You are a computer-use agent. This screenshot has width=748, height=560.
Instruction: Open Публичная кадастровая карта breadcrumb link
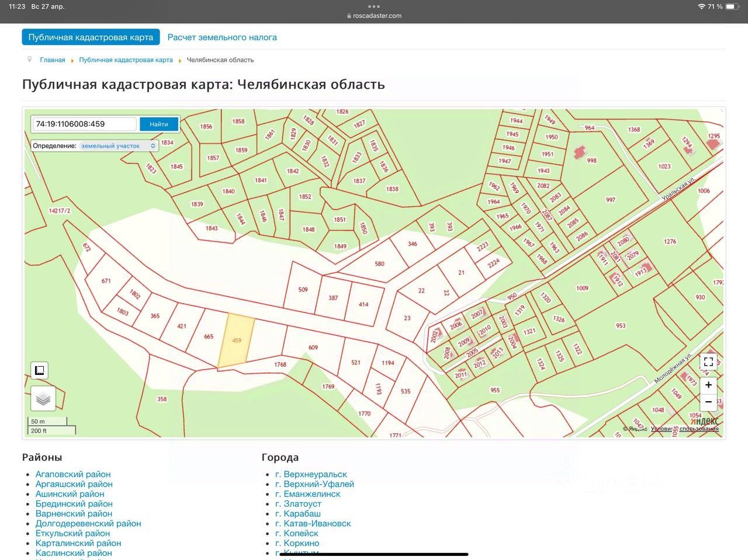(x=126, y=60)
